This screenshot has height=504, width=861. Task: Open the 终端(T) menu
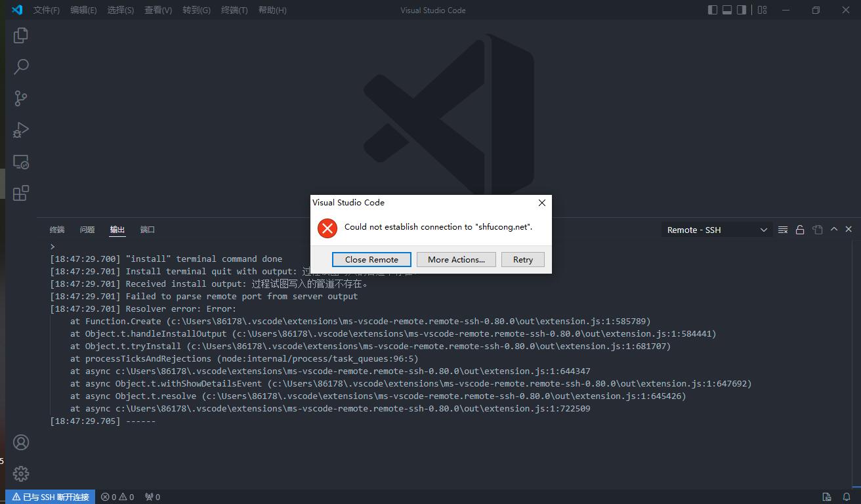pos(234,10)
